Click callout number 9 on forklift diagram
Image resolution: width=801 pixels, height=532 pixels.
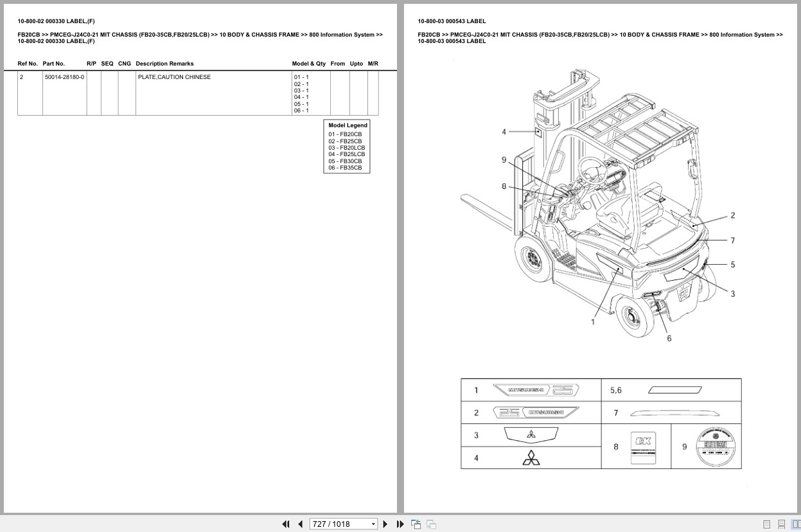pyautogui.click(x=504, y=160)
